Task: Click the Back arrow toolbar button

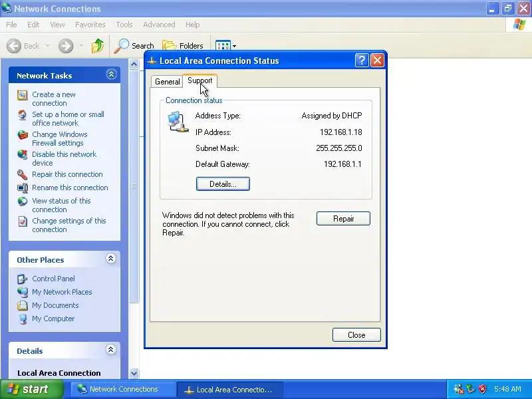Action: [x=14, y=46]
